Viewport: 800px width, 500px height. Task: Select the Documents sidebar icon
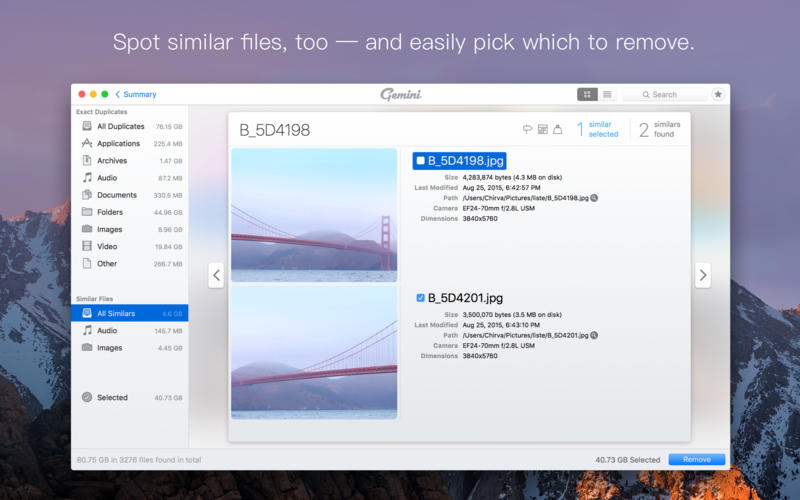coord(87,195)
